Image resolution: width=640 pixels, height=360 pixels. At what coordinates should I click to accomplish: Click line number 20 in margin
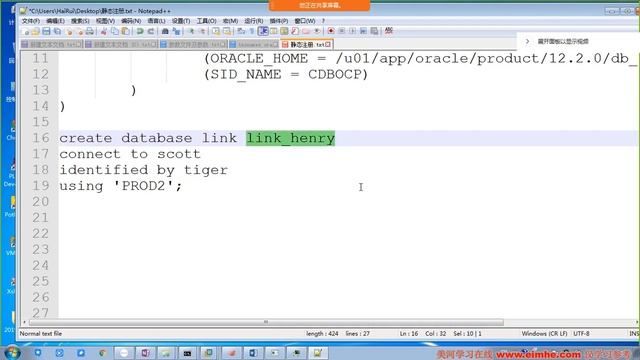[41, 202]
